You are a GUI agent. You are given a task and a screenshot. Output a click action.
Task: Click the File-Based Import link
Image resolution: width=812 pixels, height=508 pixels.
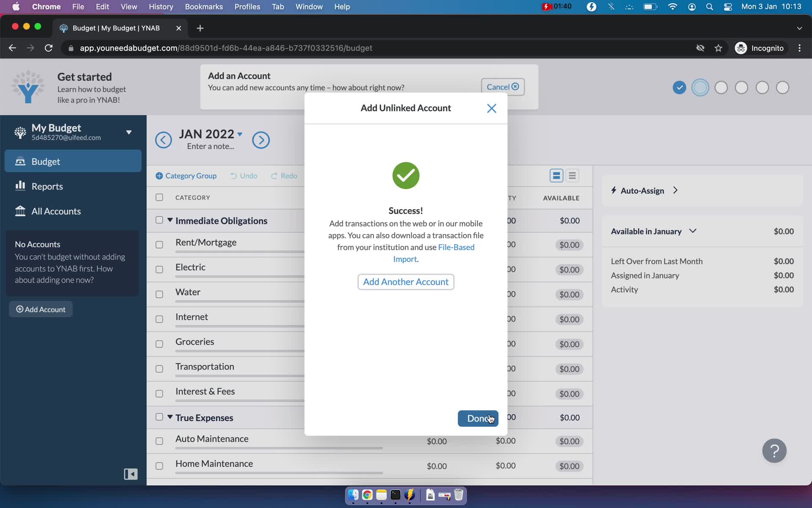pos(434,252)
